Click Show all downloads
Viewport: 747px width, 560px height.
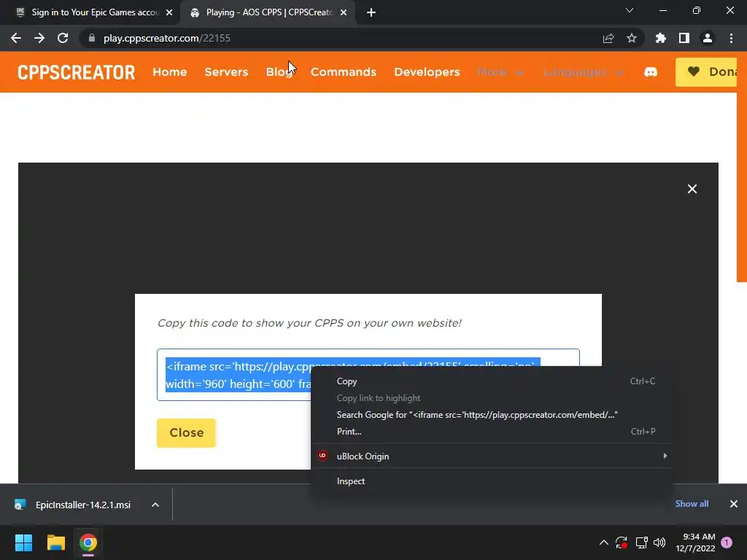tap(692, 504)
